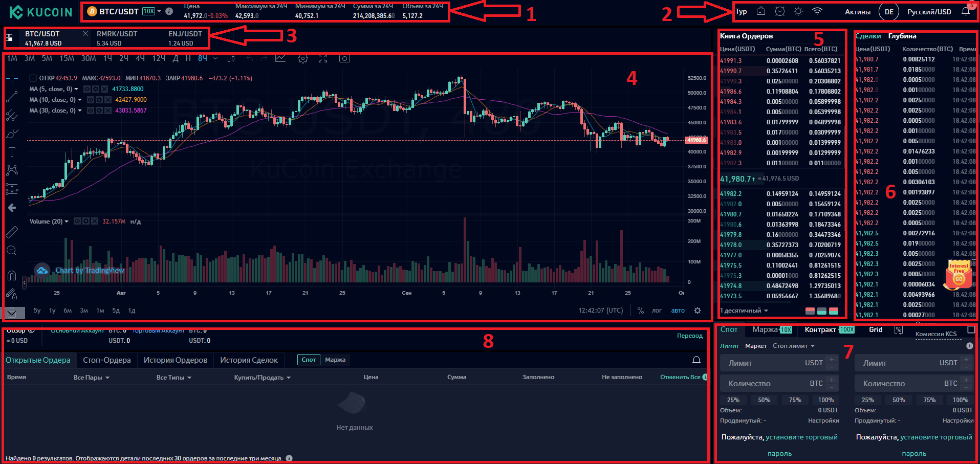The height and width of the screenshot is (464, 980).
Task: Select the chart patterns tool
Action: click(x=12, y=170)
